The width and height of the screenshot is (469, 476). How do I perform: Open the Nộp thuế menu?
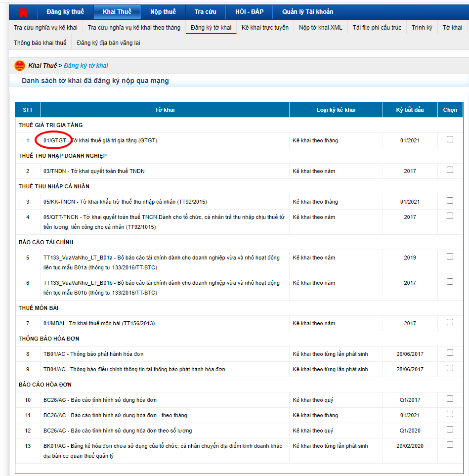163,12
